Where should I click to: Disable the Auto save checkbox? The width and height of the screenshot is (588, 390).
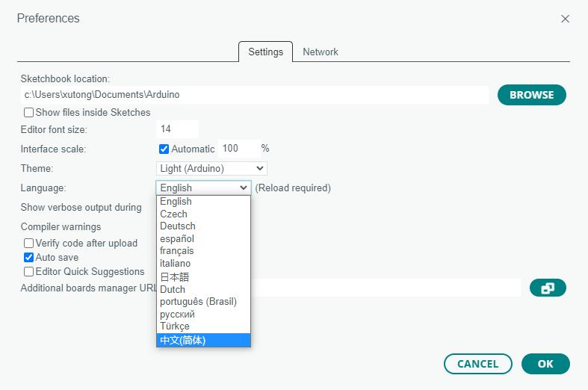29,257
